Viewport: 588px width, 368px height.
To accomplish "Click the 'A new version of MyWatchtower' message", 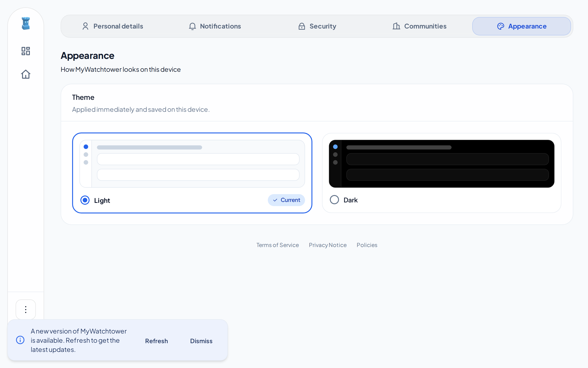I will pos(79,340).
